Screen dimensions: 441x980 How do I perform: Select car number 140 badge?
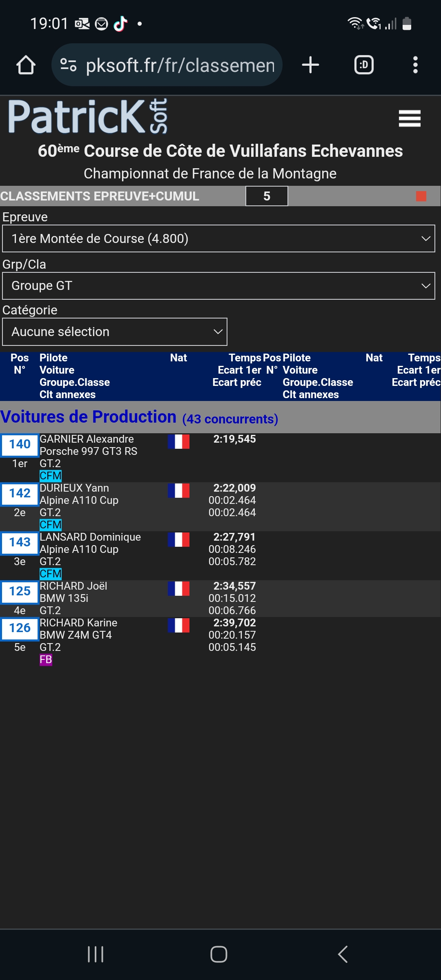[x=20, y=444]
